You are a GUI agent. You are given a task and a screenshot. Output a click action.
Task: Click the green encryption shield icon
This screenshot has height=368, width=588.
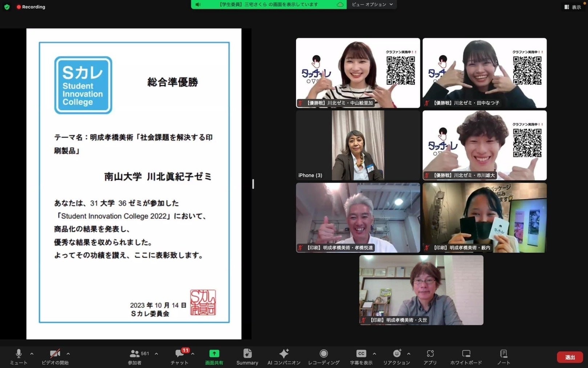point(7,7)
